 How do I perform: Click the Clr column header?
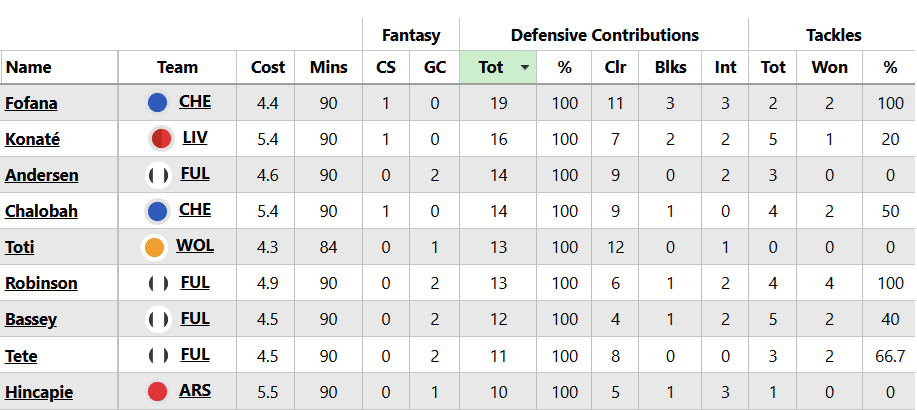615,68
